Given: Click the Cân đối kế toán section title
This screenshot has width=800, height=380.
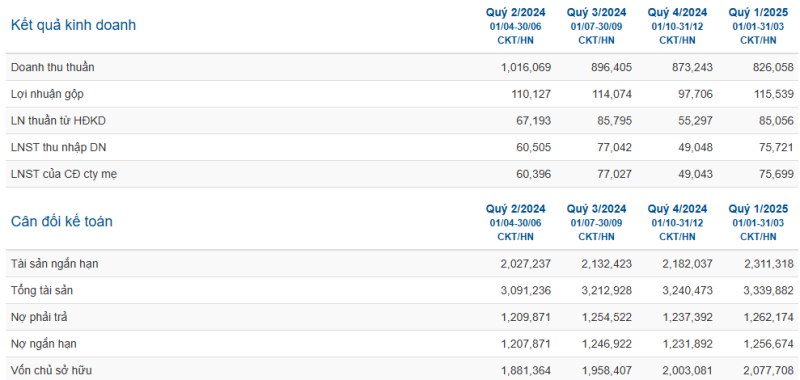Looking at the screenshot, I should (62, 222).
